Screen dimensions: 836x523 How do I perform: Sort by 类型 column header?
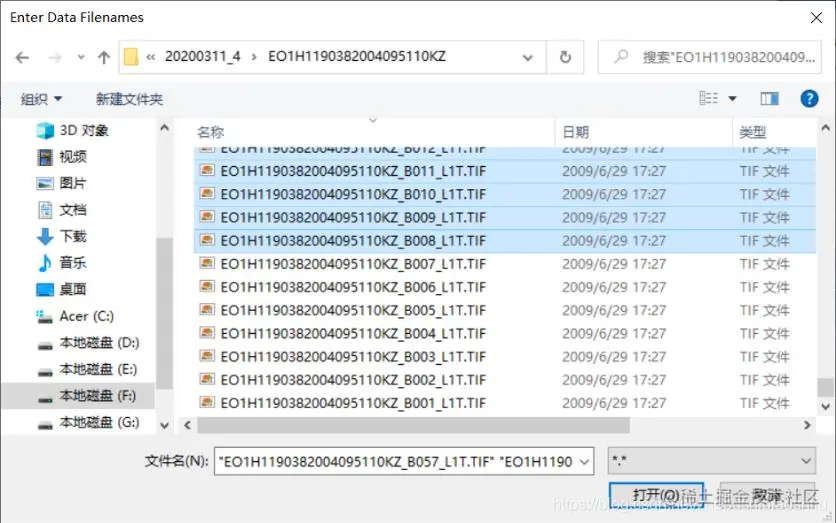point(753,132)
